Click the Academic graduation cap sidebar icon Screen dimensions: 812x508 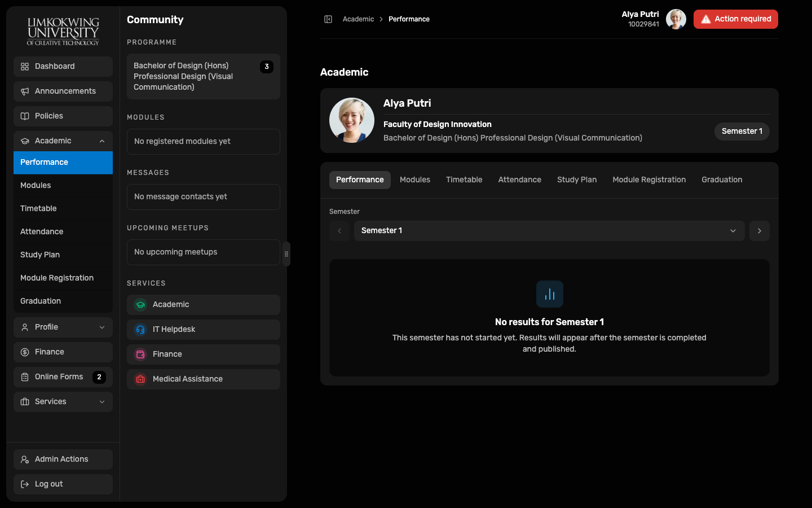25,141
